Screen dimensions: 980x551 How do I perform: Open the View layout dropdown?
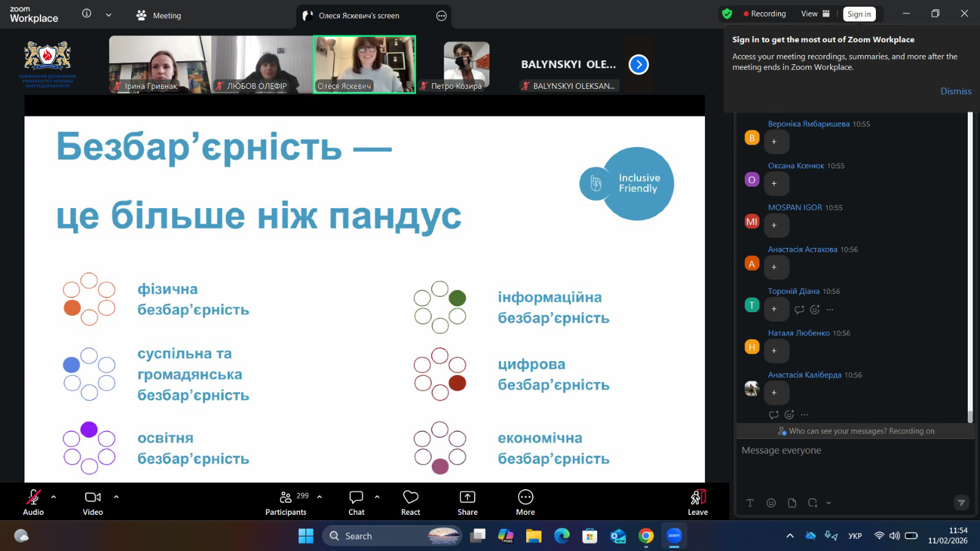[x=815, y=14]
